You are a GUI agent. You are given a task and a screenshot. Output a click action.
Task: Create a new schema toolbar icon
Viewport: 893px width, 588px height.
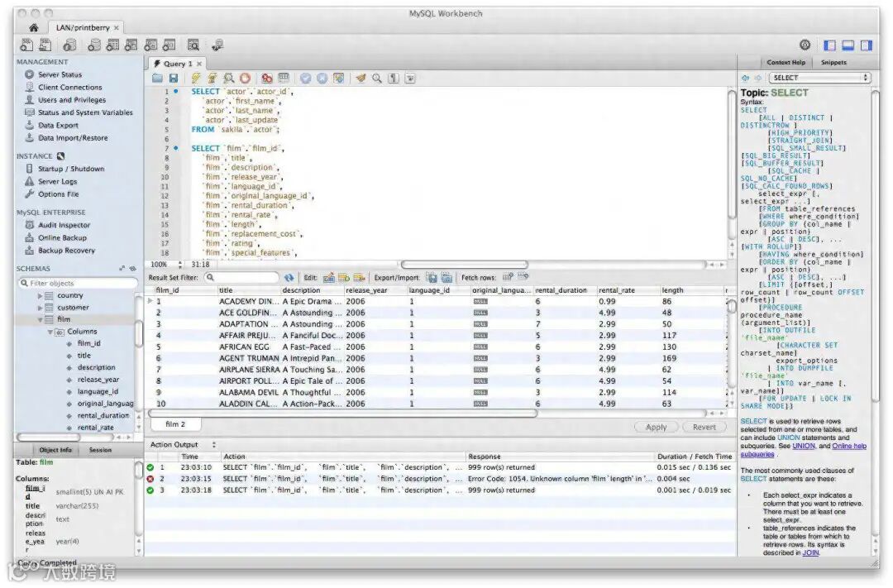coord(94,45)
